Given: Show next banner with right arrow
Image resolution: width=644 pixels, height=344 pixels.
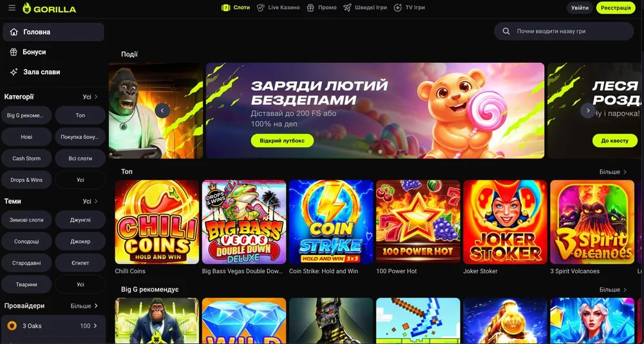Looking at the screenshot, I should [588, 111].
